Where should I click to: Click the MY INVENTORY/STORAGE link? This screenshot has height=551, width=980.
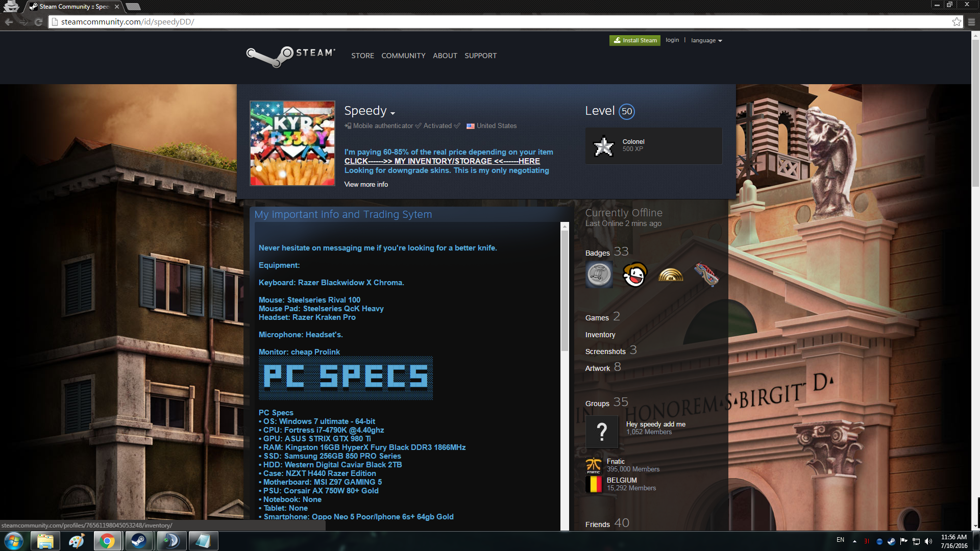pyautogui.click(x=442, y=161)
